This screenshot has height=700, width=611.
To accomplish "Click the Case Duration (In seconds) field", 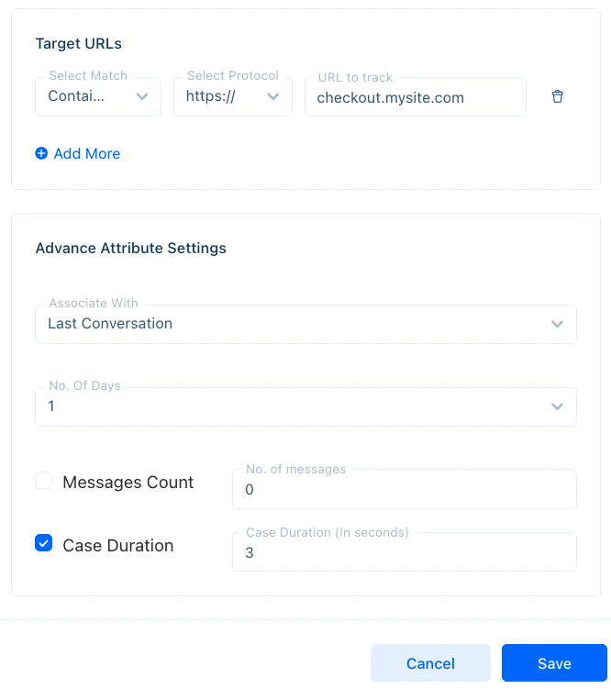I will coord(405,551).
